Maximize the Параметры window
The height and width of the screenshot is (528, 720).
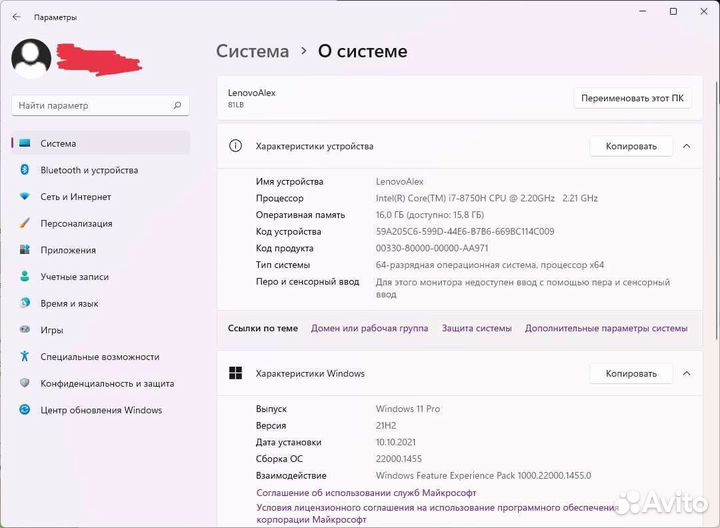click(x=673, y=11)
